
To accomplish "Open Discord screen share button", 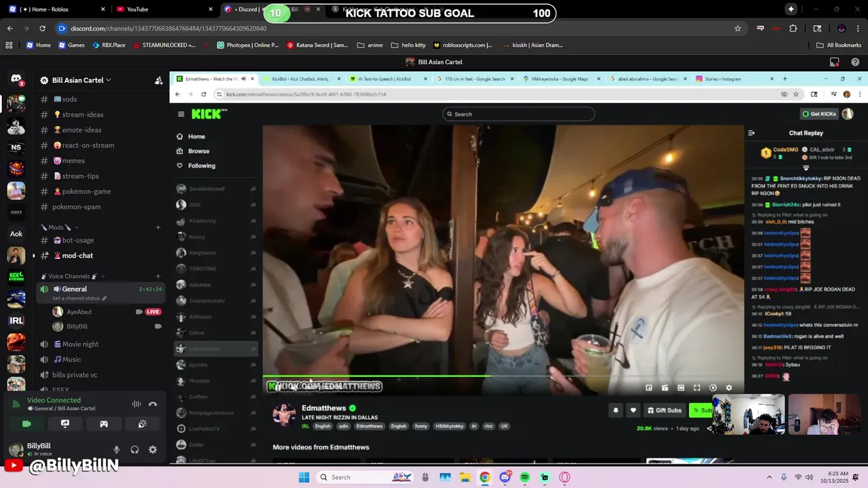I will point(65,424).
